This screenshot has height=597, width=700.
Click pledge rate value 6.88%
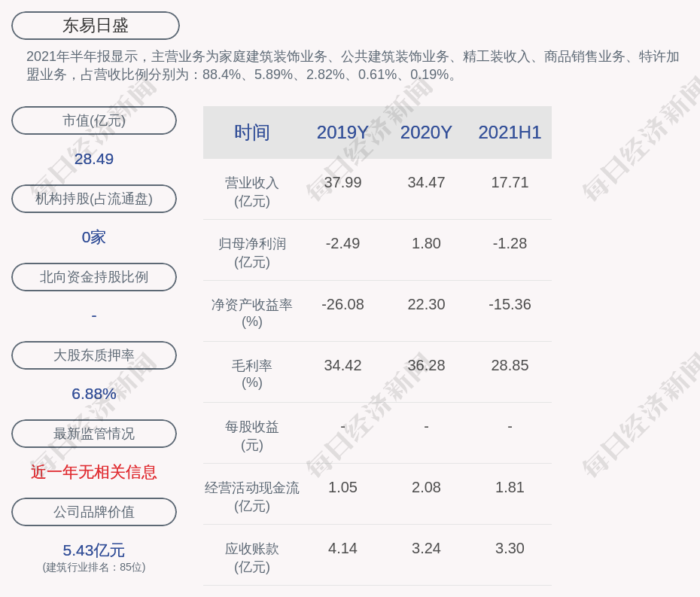pos(94,394)
